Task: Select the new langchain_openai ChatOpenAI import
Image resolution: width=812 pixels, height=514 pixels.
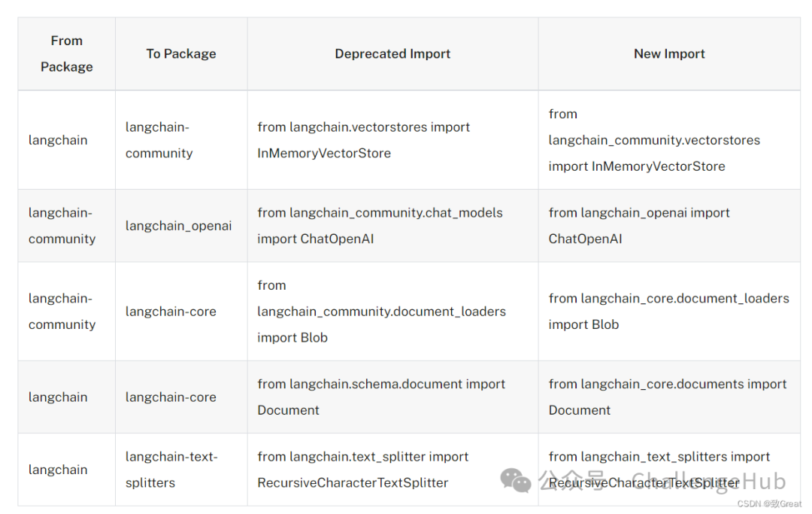Action: [639, 226]
